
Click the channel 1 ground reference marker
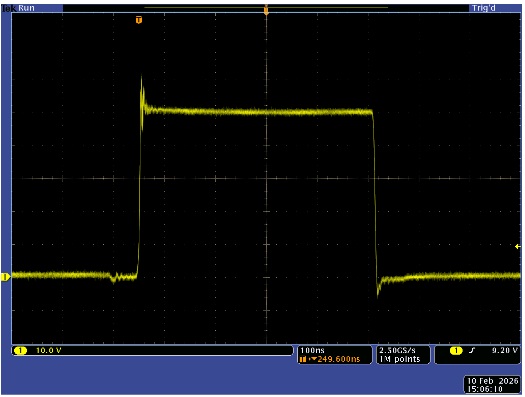5,277
